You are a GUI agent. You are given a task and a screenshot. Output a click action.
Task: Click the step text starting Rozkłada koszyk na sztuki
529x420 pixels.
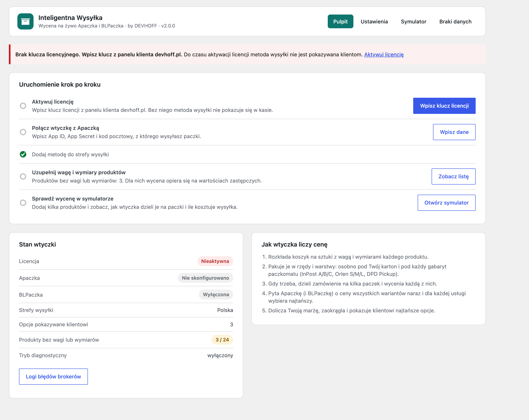coord(348,257)
